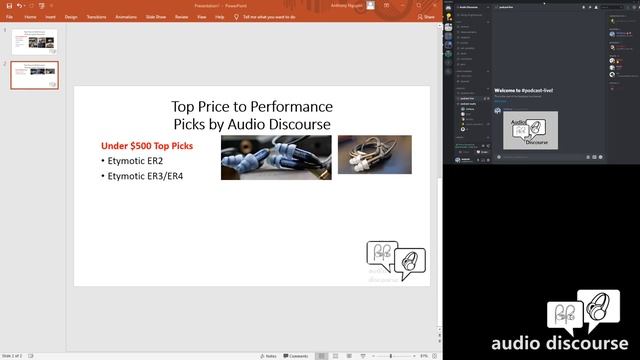Switch to the Home ribbon tab

click(x=30, y=17)
